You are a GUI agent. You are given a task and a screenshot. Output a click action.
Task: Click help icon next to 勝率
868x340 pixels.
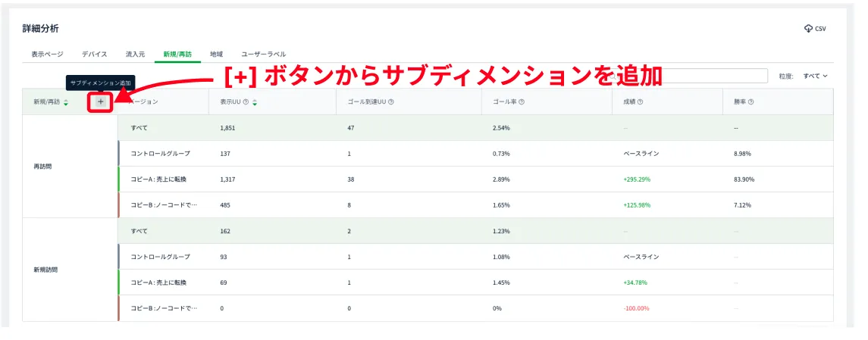point(750,102)
